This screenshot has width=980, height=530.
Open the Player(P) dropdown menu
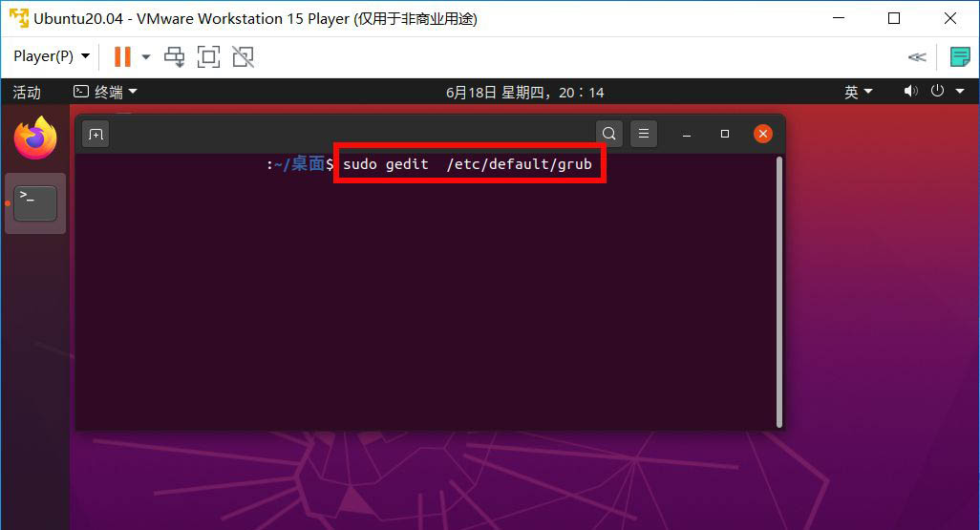[52, 56]
